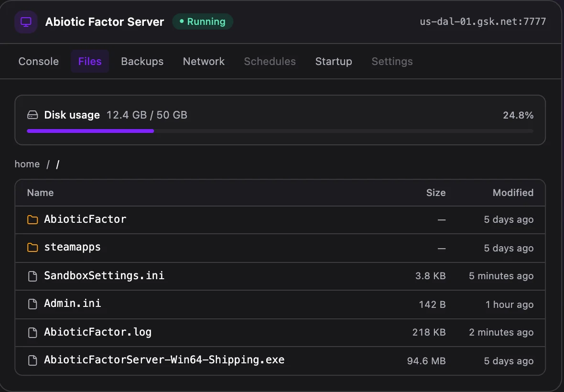
Task: Select the Files tab
Action: point(90,62)
